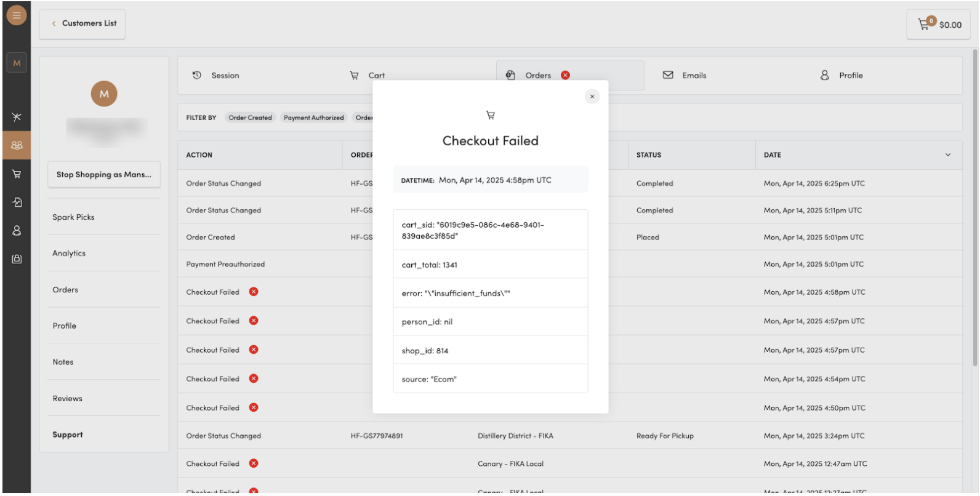Click the person icon in the left sidebar

tap(17, 231)
